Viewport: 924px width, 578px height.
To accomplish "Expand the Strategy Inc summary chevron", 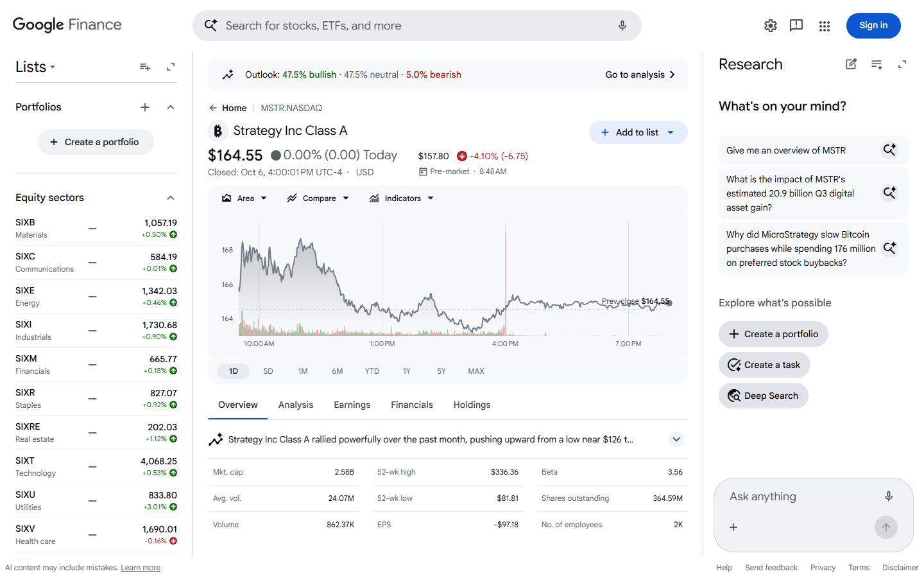I will click(676, 439).
